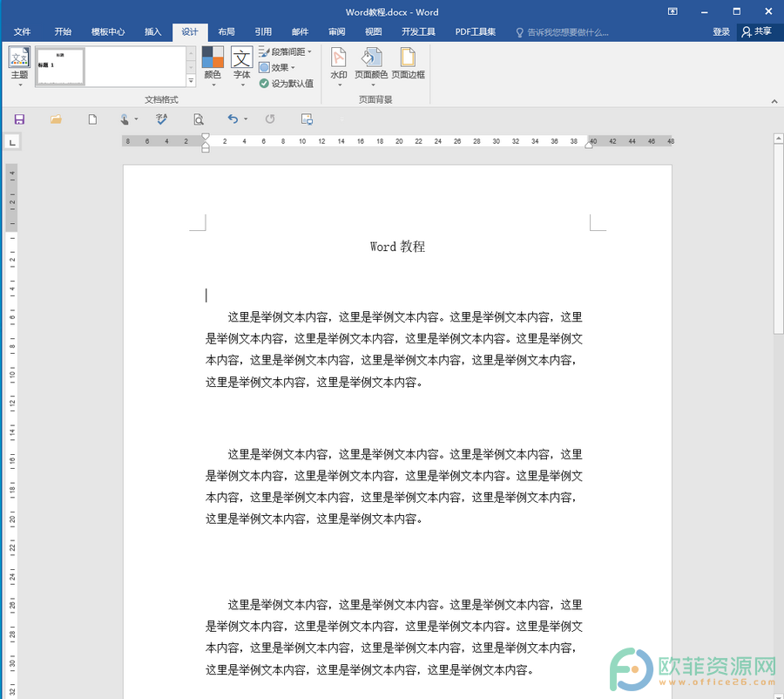Screen dimensions: 784x699
Task: Click the 水印 dropdown arrow
Action: [x=340, y=85]
